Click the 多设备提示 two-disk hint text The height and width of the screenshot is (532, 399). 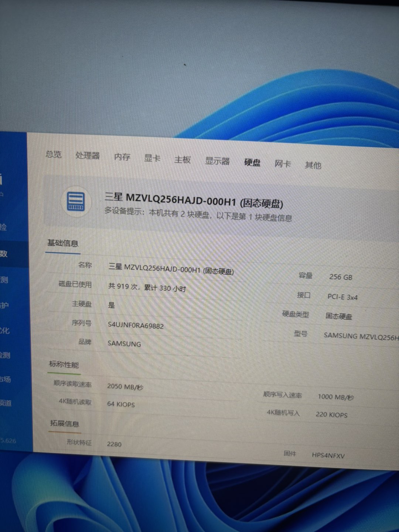(x=198, y=215)
